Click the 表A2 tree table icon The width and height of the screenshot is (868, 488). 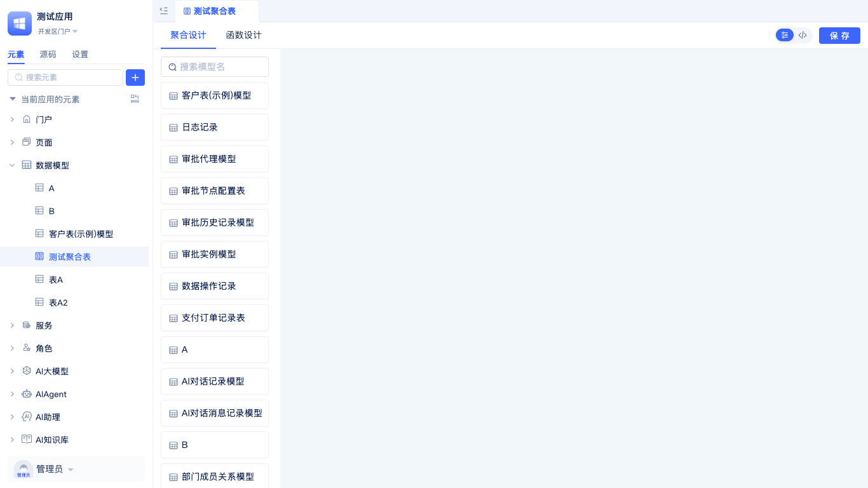(x=39, y=302)
